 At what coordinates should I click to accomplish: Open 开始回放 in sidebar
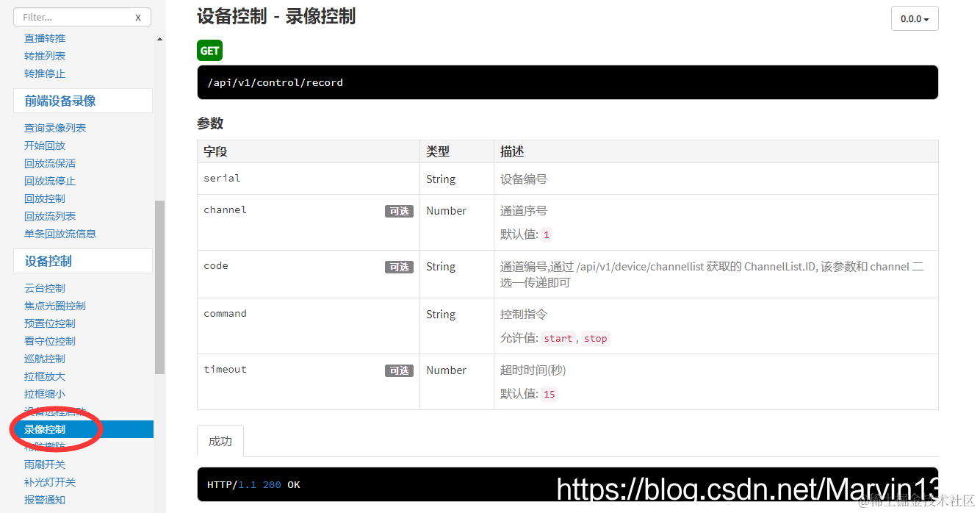[45, 146]
